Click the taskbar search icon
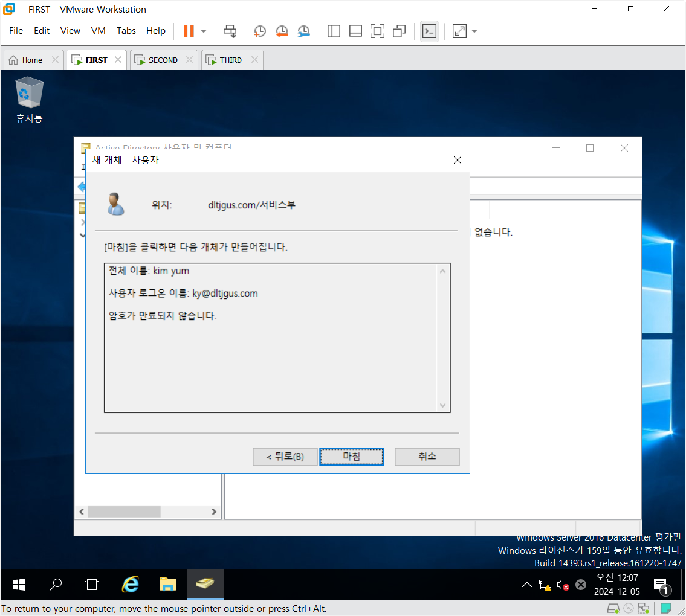This screenshot has height=616, width=686. pos(56,585)
